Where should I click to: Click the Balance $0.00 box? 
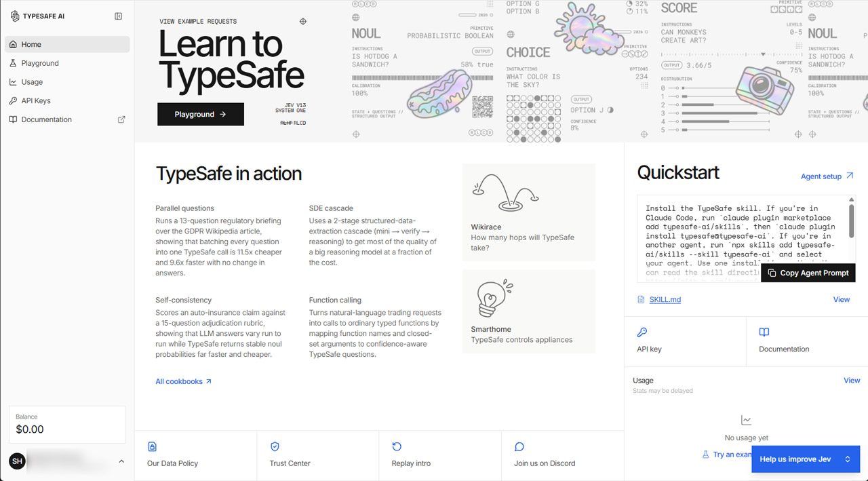click(x=67, y=425)
